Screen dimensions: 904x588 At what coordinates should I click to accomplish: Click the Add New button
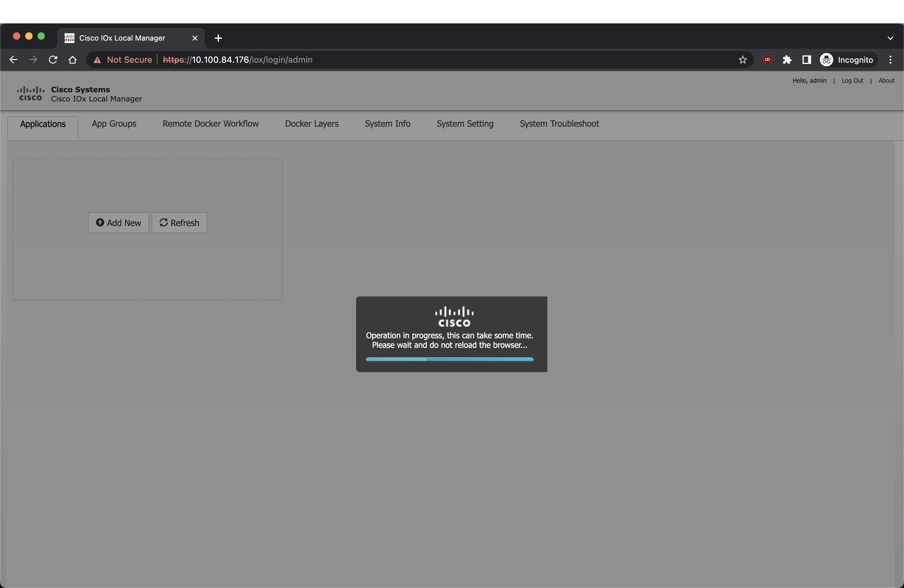[118, 223]
